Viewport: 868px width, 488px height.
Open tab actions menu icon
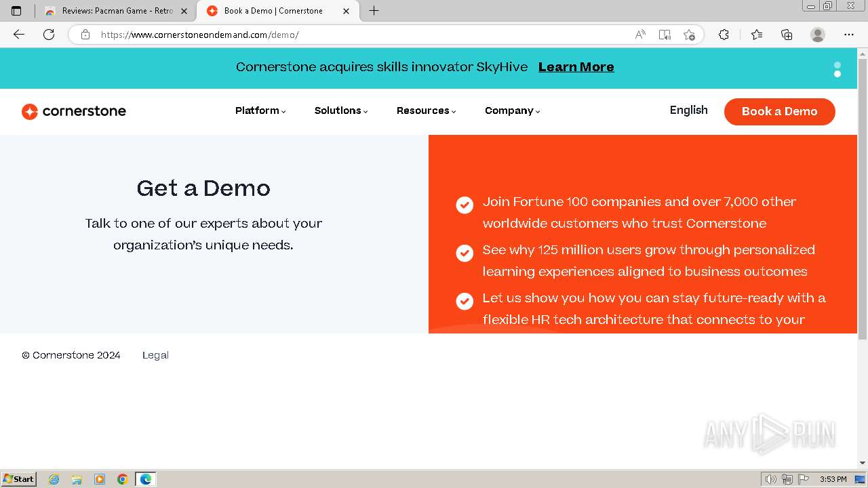click(x=16, y=11)
